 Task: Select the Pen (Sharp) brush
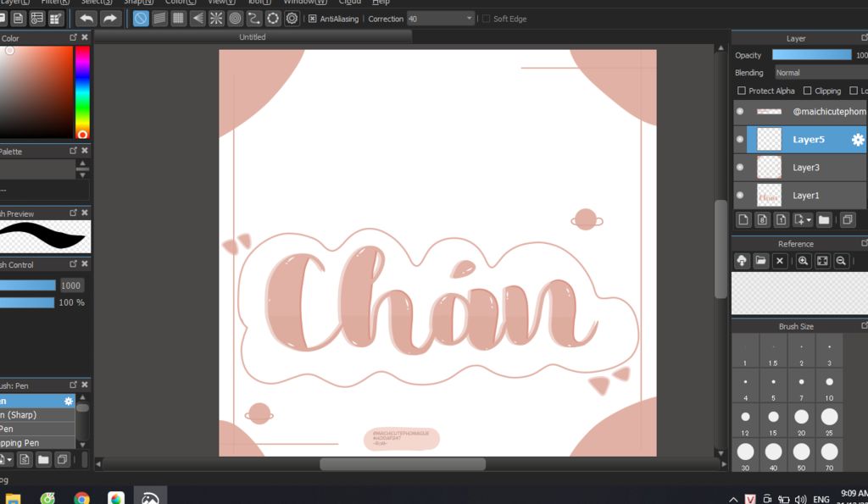point(37,415)
